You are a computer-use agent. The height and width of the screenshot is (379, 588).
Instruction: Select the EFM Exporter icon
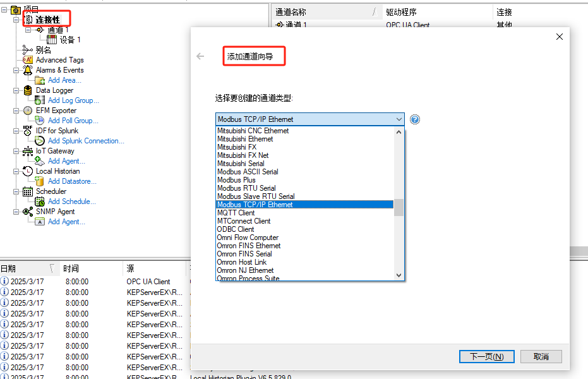pyautogui.click(x=27, y=110)
